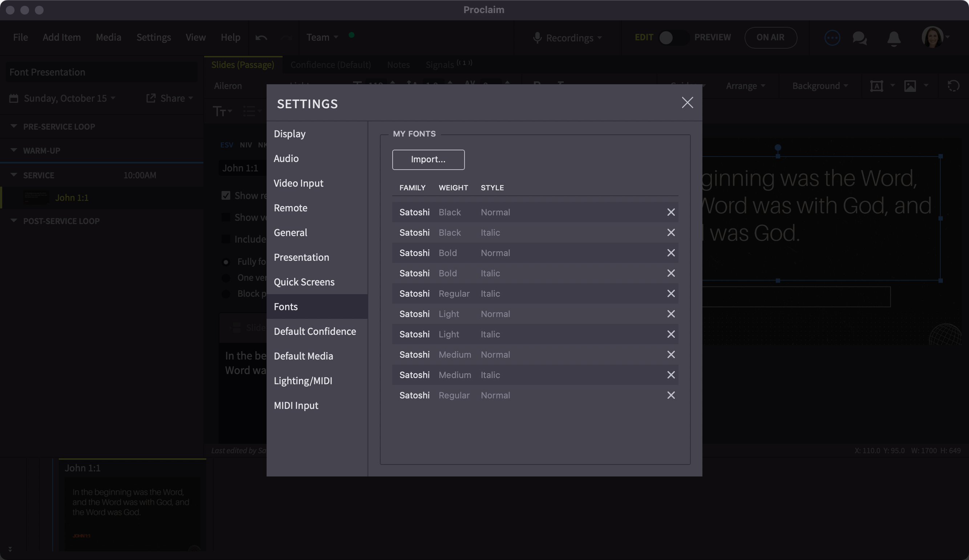Switch to Confidence (Default) tab
The width and height of the screenshot is (969, 560).
tap(331, 65)
